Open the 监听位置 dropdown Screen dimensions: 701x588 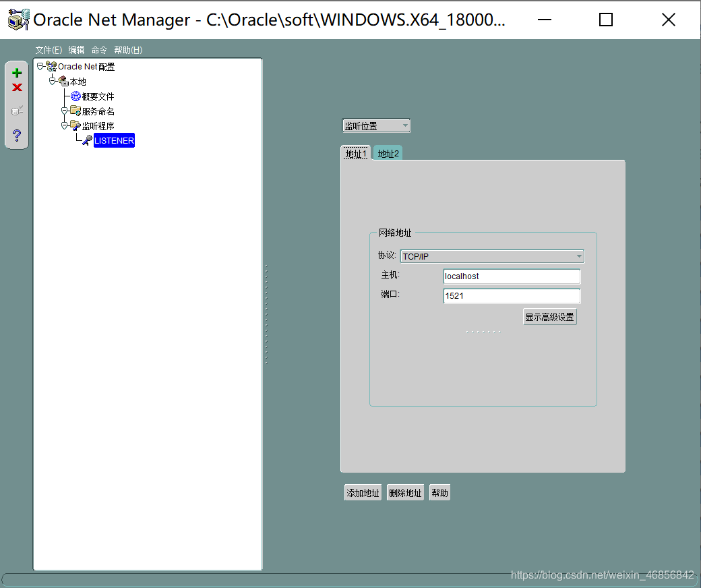click(376, 125)
